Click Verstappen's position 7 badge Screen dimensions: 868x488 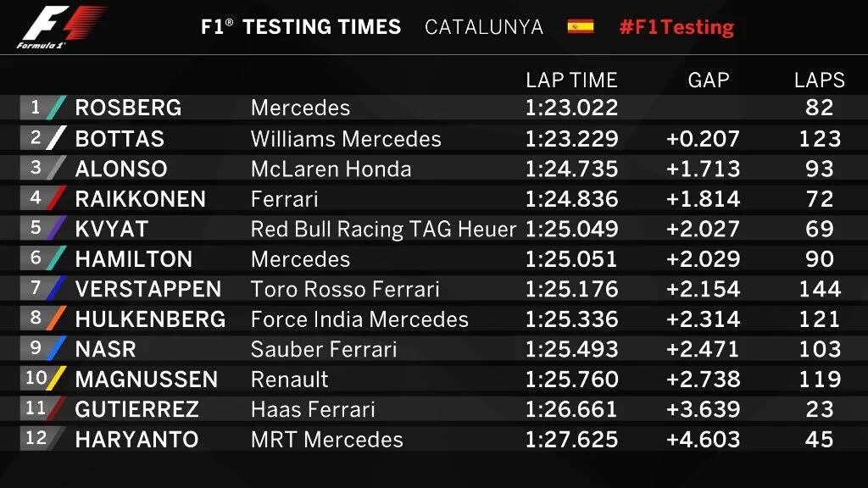(x=36, y=289)
